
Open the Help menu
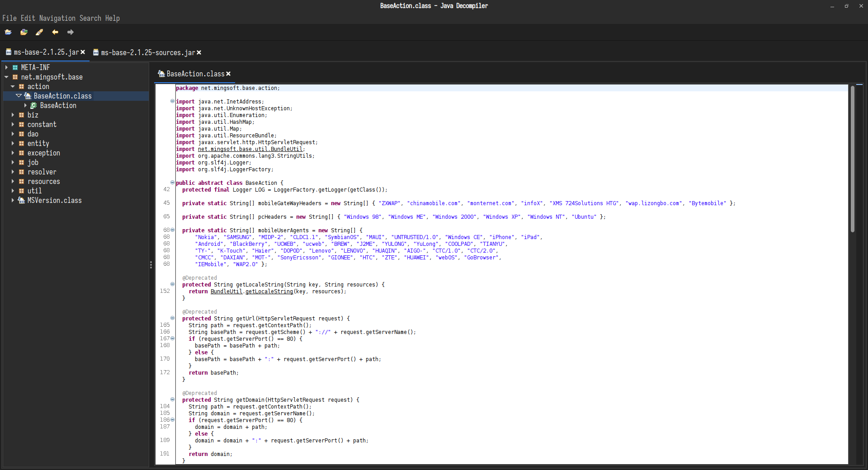point(113,18)
